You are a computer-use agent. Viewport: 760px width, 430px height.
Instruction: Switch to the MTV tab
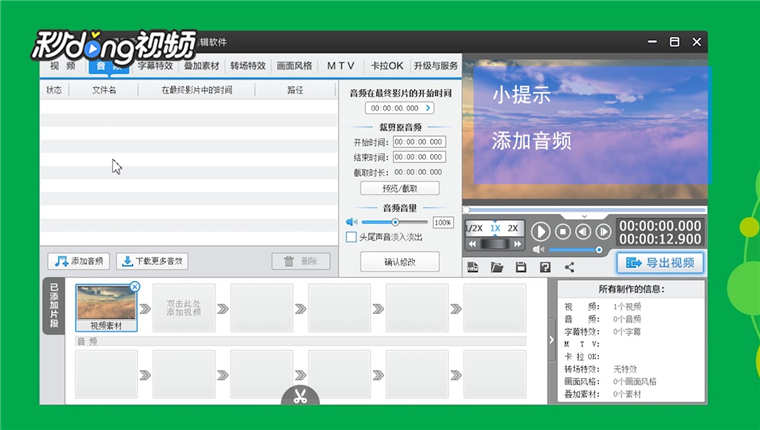pyautogui.click(x=341, y=66)
